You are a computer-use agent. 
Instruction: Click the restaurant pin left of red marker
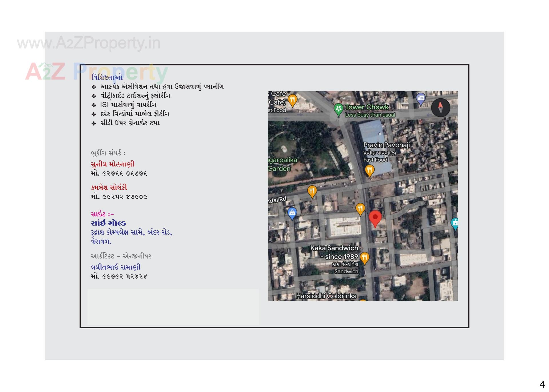click(x=360, y=208)
